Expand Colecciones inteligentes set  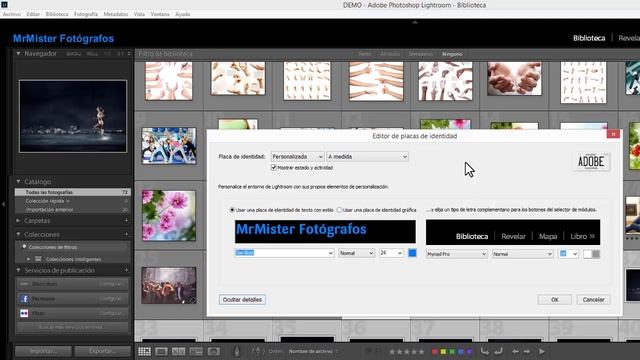[x=28, y=259]
